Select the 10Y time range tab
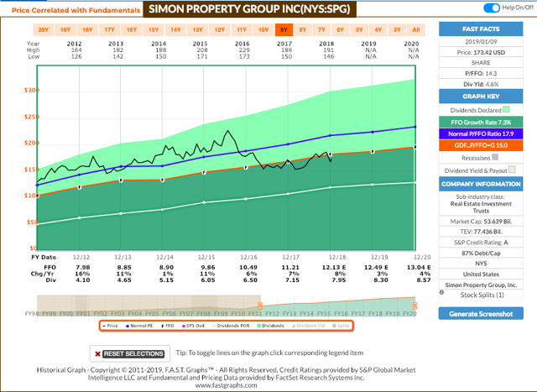 click(x=263, y=30)
